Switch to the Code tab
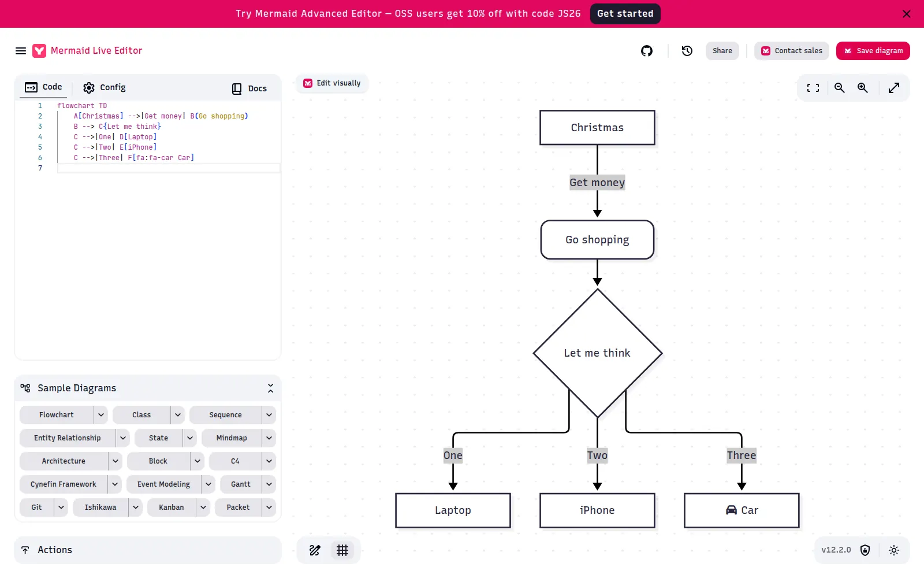 (x=43, y=87)
